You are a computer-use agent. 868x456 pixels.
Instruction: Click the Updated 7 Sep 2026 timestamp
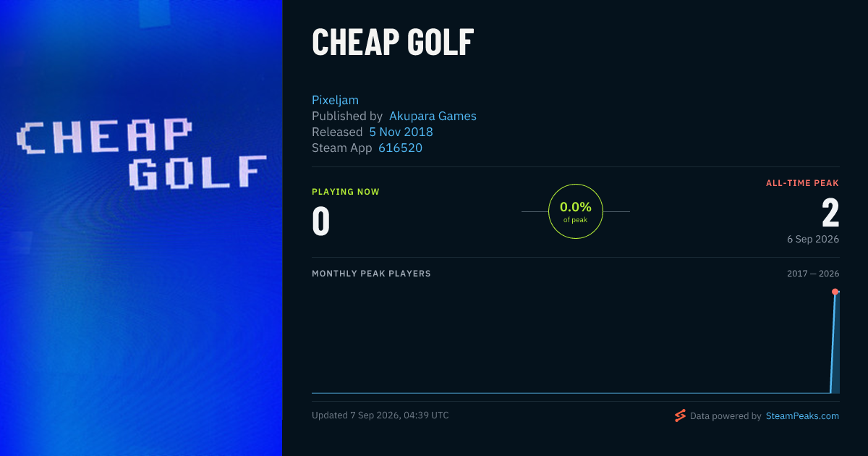click(x=380, y=415)
